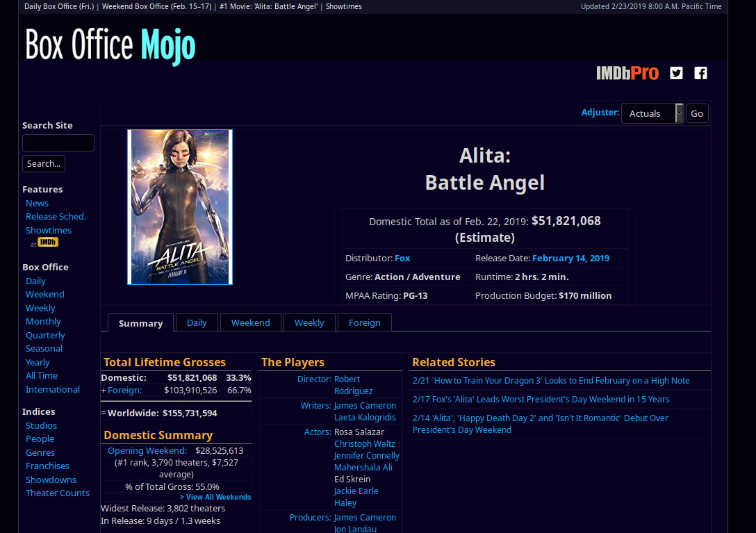Open the Producers link in The Players
This screenshot has width=756, height=533.
click(x=310, y=517)
